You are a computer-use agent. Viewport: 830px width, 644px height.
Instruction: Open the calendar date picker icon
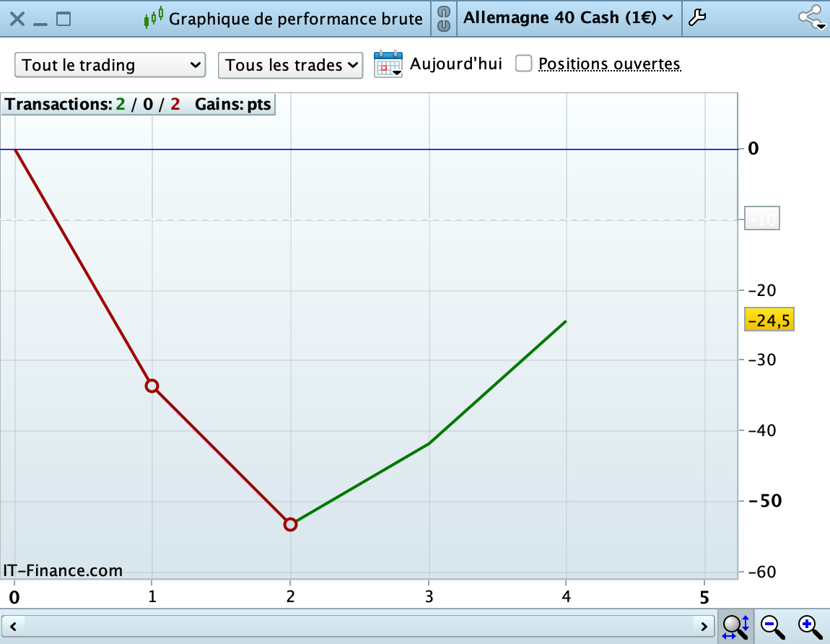[388, 64]
